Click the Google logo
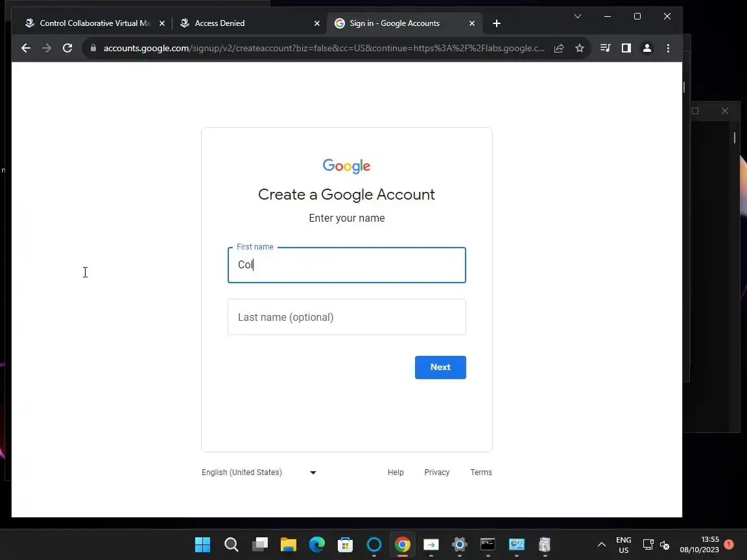 pos(346,166)
